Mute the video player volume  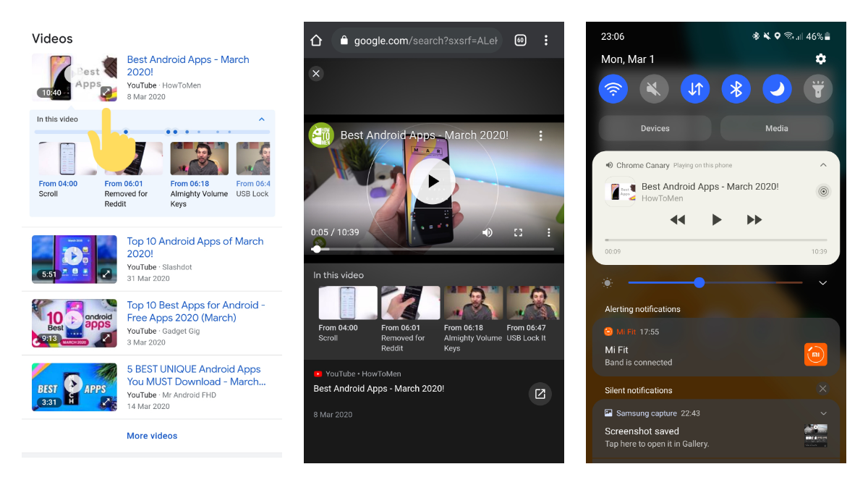pos(488,232)
